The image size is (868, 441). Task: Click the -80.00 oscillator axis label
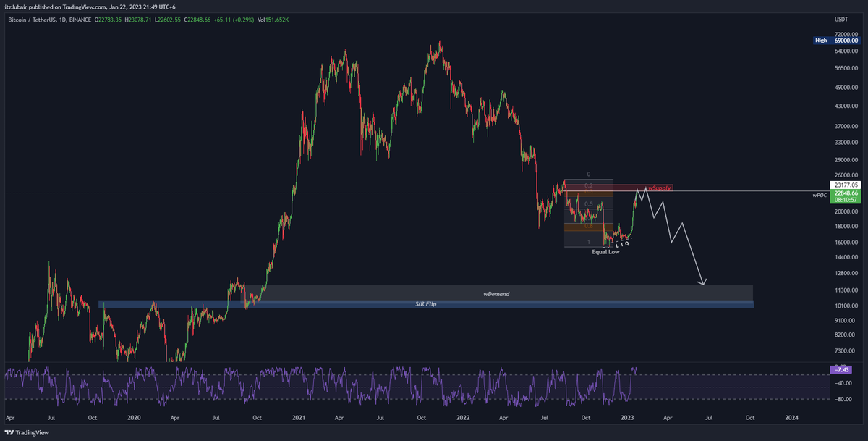842,398
